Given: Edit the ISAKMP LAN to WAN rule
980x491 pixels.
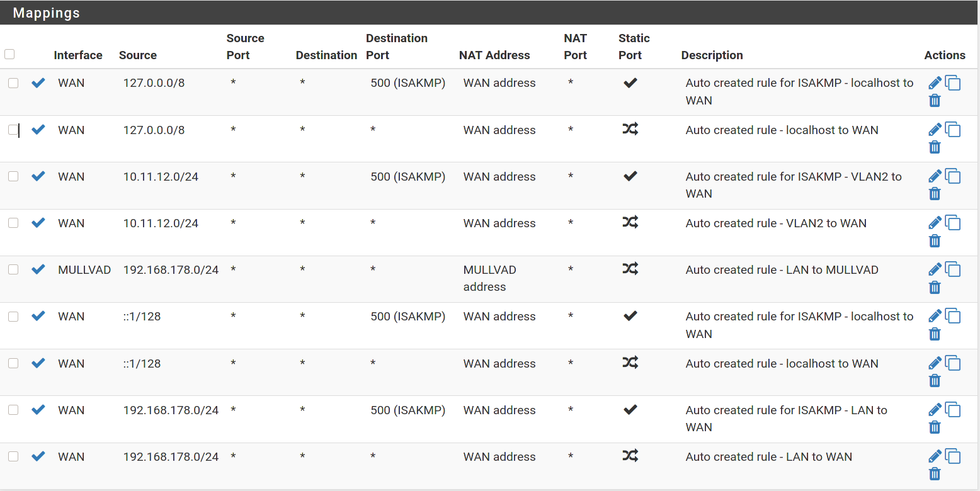Looking at the screenshot, I should pos(935,410).
